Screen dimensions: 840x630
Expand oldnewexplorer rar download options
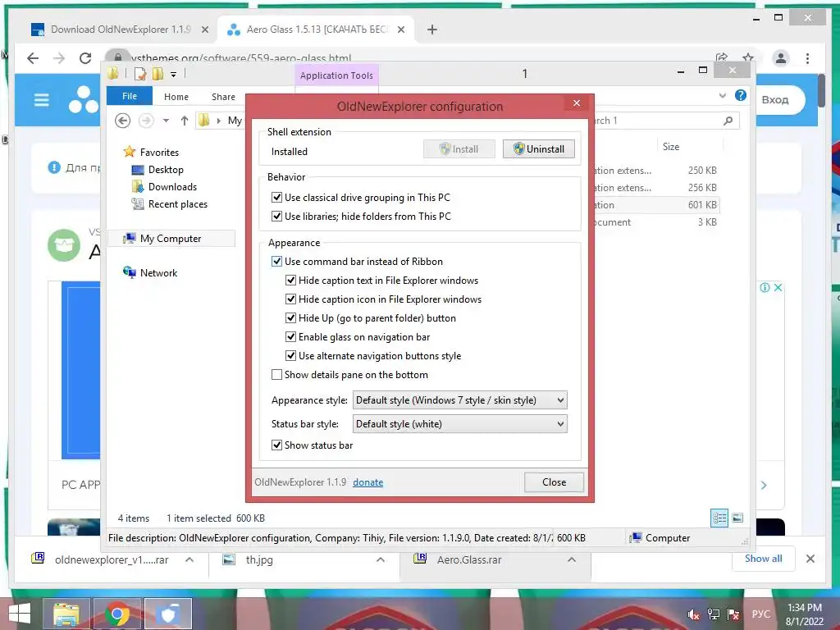pos(189,559)
